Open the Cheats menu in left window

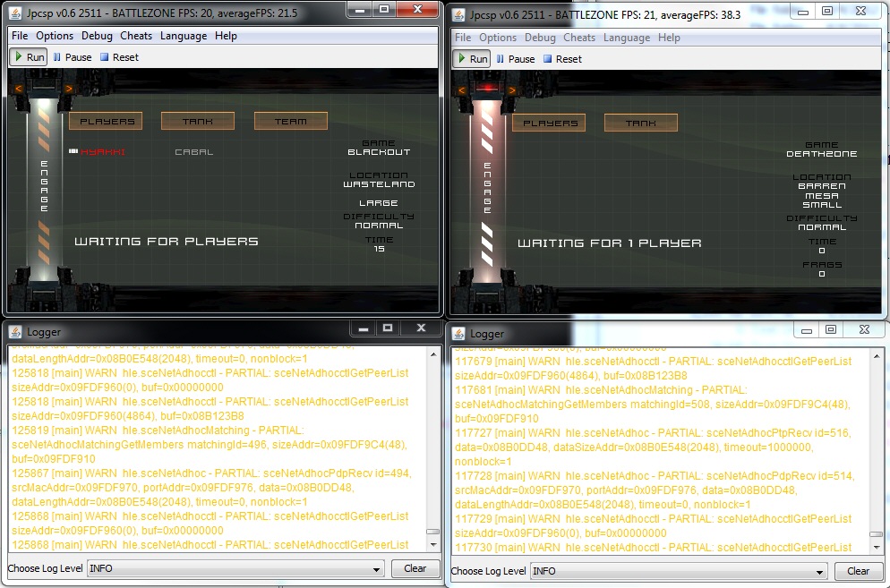pos(136,36)
